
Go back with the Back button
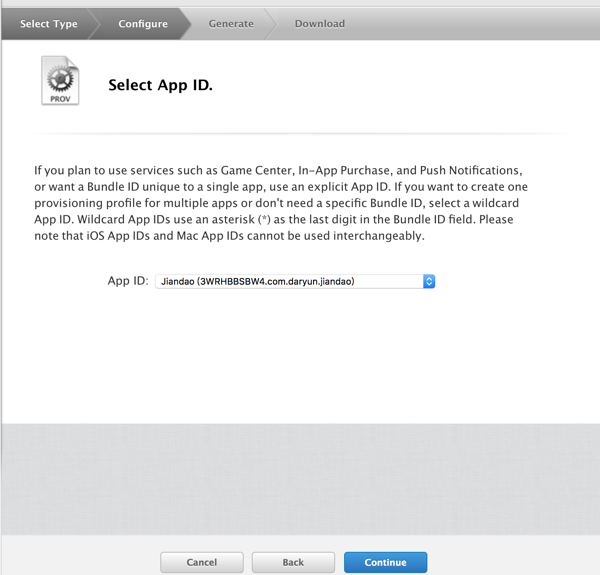click(x=293, y=562)
